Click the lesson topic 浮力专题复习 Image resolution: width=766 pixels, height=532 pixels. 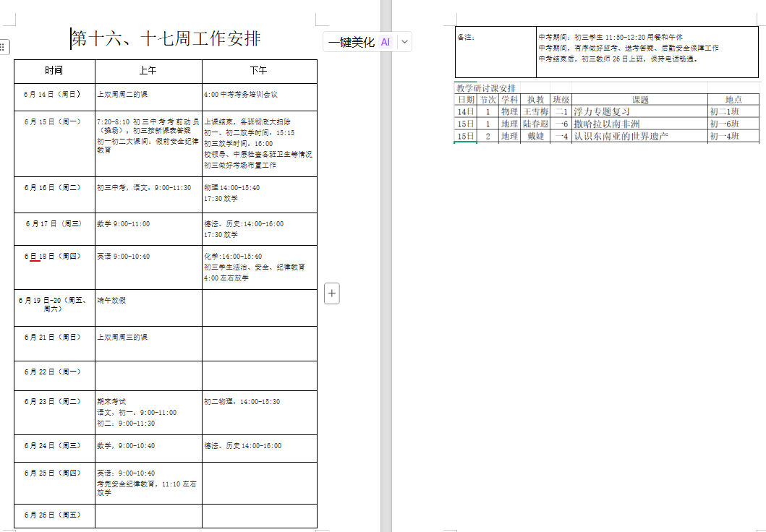(602, 112)
